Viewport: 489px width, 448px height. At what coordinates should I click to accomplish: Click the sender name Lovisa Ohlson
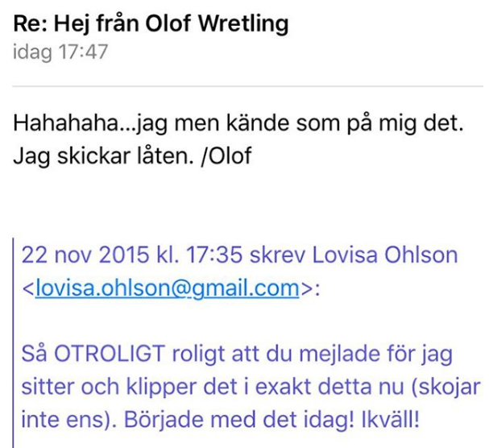coord(385,255)
